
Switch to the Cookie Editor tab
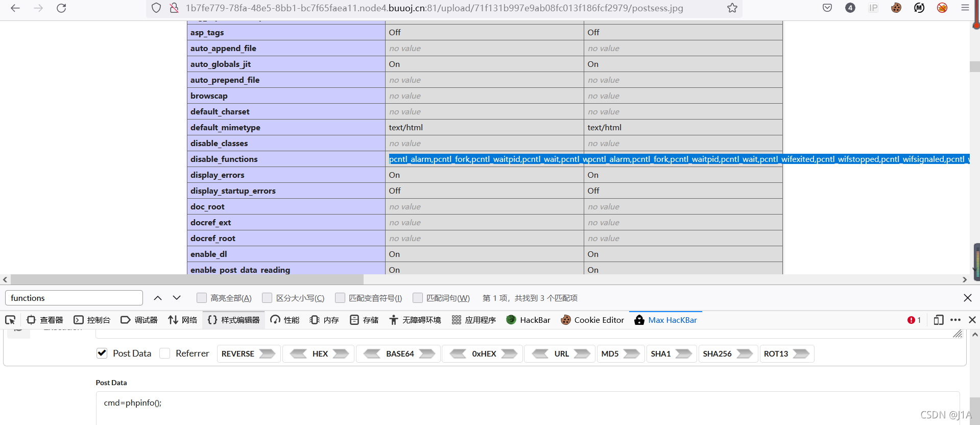click(592, 320)
